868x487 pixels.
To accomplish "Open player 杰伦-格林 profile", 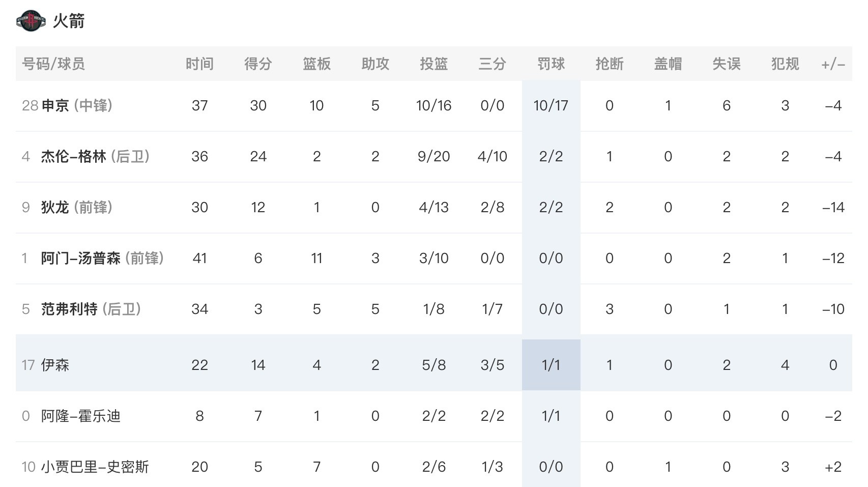I will point(74,156).
